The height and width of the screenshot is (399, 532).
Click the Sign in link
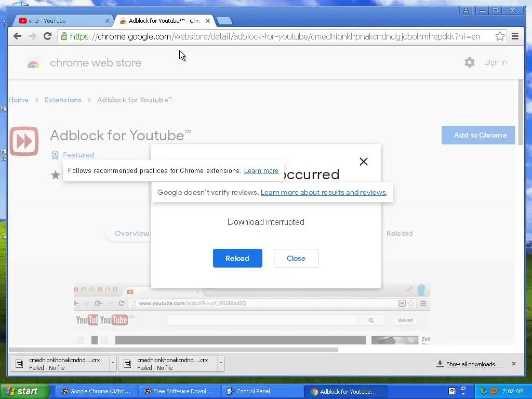coord(495,62)
